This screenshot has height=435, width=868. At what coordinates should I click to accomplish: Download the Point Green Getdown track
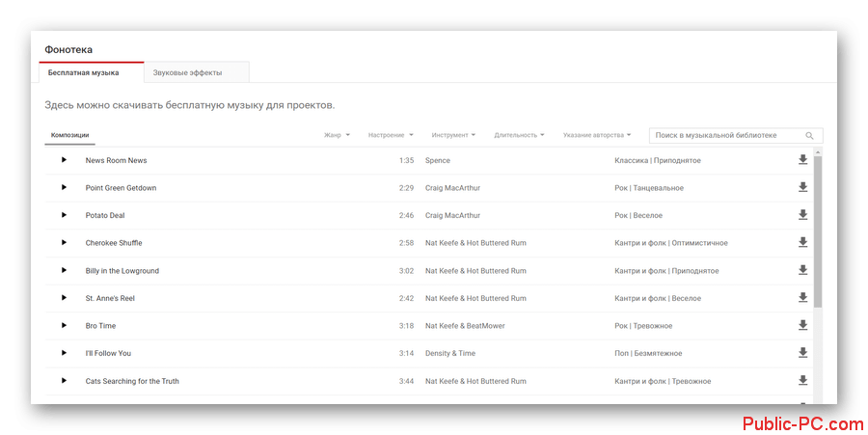tap(802, 187)
